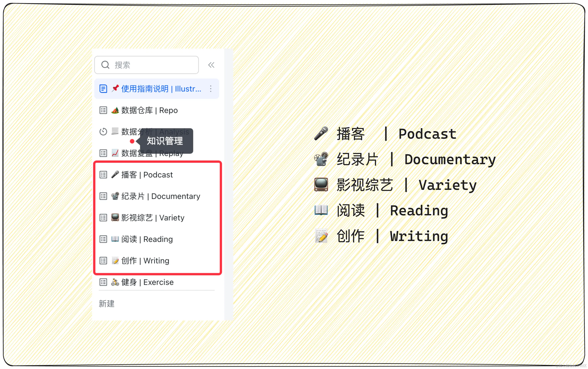Click the document icon beside 使用指南说明
Screen dimensions: 588x369
(x=103, y=89)
